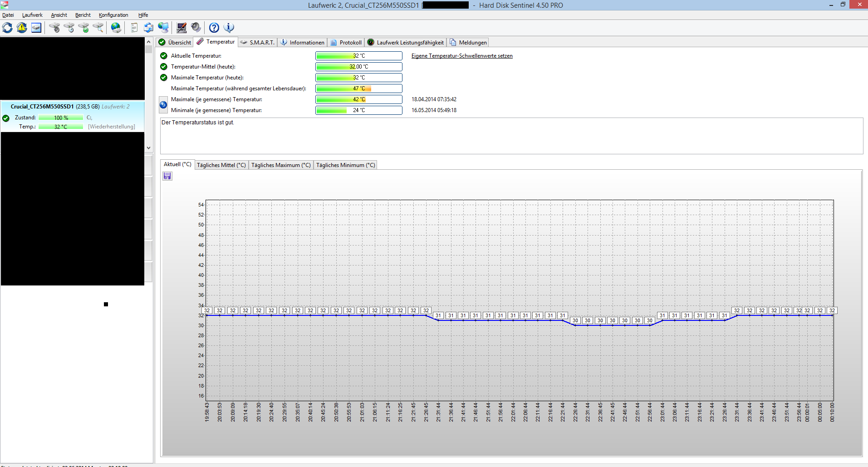Click Eigene Temperatur-Schwellenwerte setzen link
The width and height of the screenshot is (868, 467).
[462, 56]
